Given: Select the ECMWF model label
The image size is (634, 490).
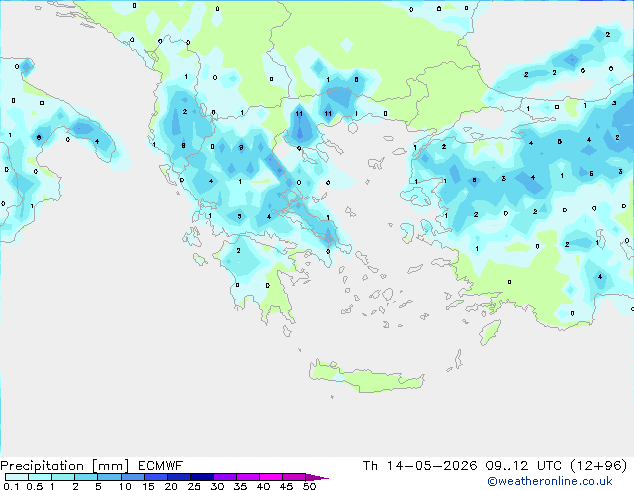Looking at the screenshot, I should [161, 466].
